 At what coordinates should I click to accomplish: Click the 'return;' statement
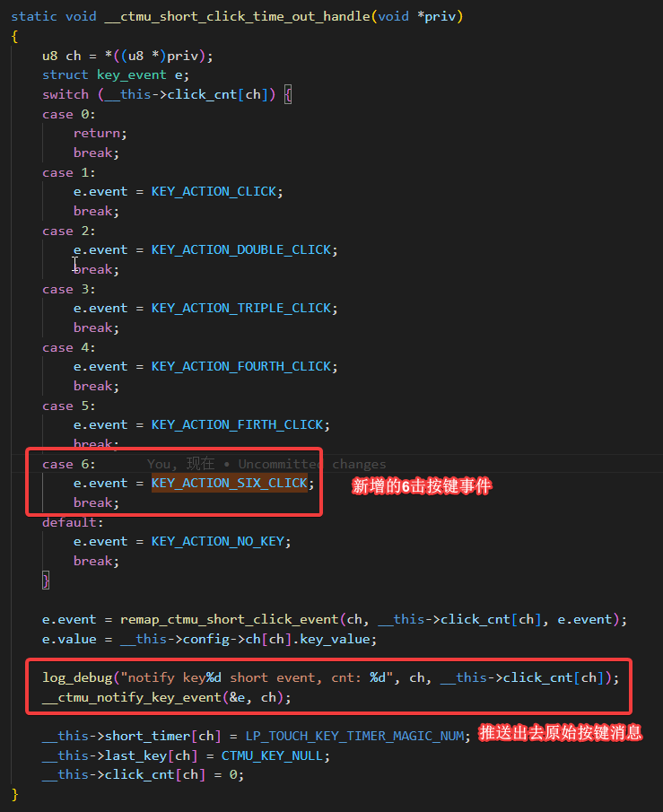[100, 134]
